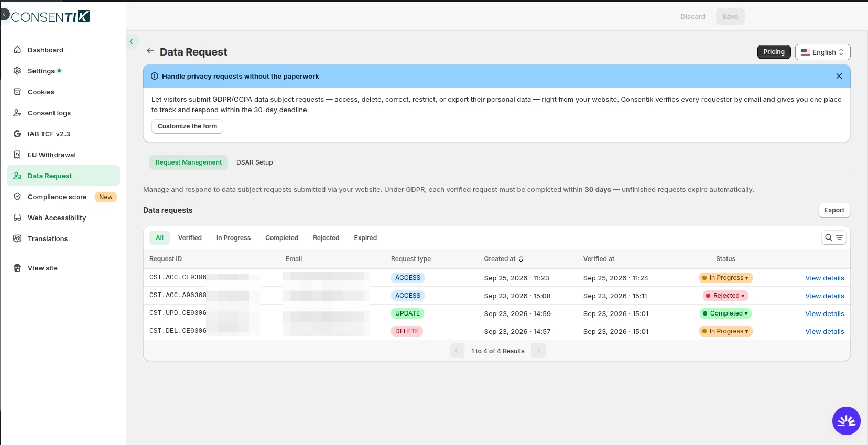
Task: Click the View site store icon
Action: coord(17,268)
